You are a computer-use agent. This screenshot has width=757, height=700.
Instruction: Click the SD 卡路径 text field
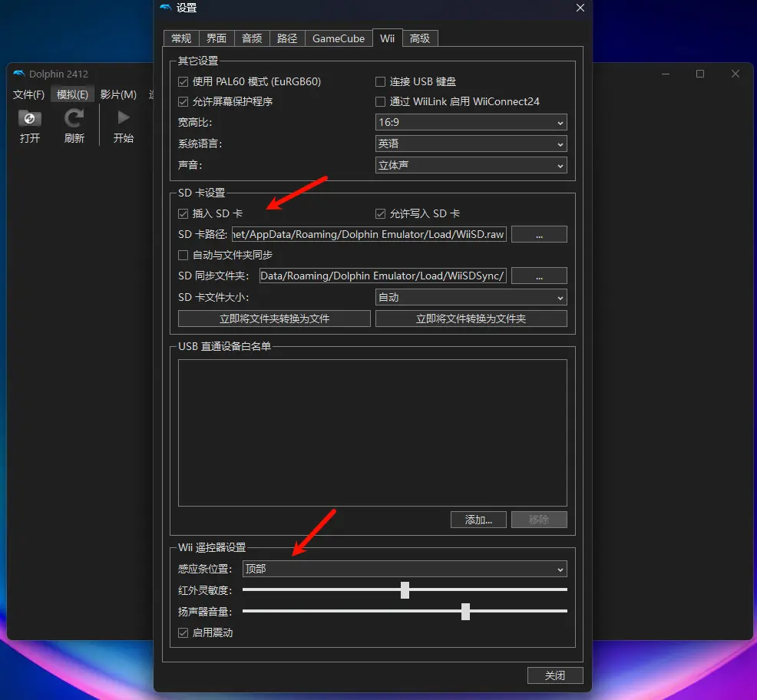click(x=369, y=235)
